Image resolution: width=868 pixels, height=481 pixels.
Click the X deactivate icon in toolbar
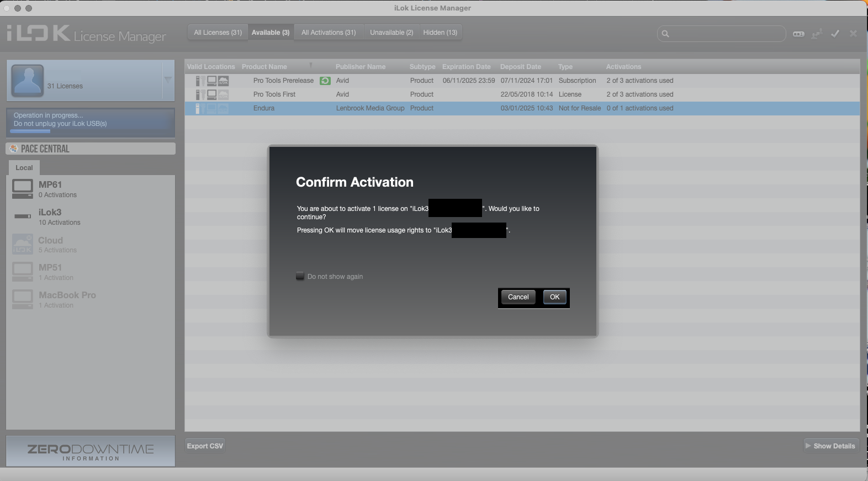click(x=853, y=34)
